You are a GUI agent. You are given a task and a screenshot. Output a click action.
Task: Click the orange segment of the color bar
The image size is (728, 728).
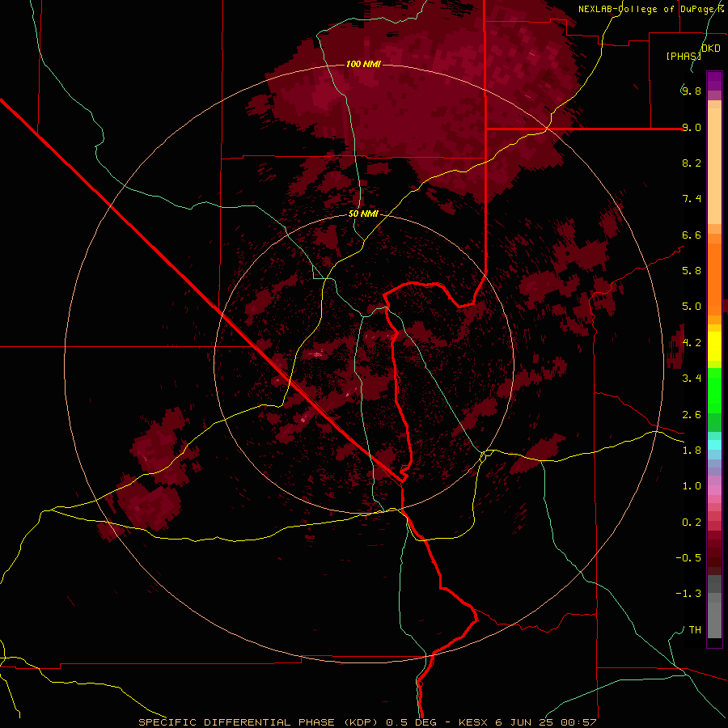coord(714,278)
